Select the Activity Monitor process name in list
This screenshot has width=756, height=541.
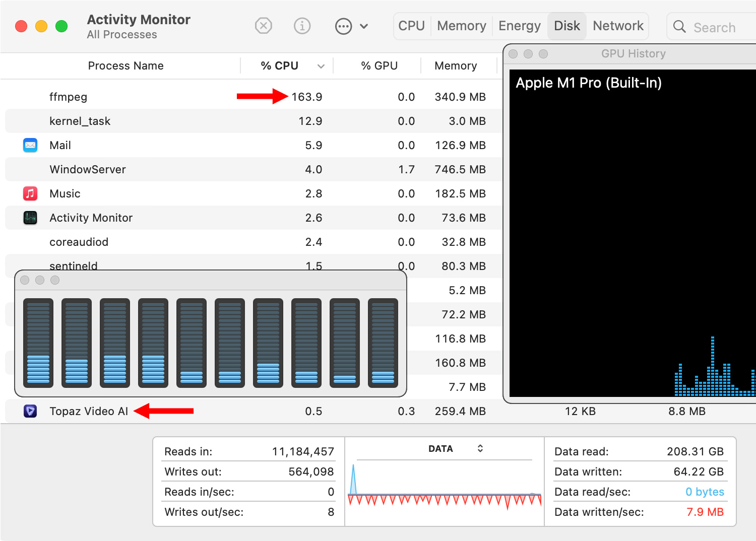91,218
